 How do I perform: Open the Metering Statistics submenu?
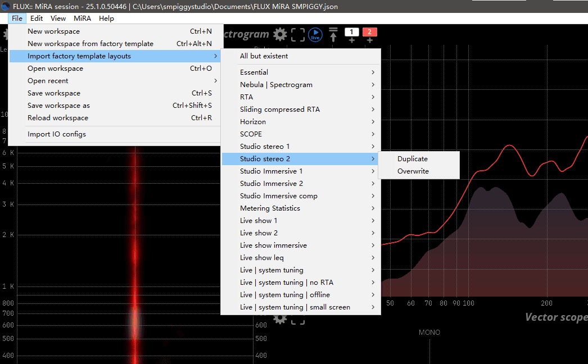(301, 208)
